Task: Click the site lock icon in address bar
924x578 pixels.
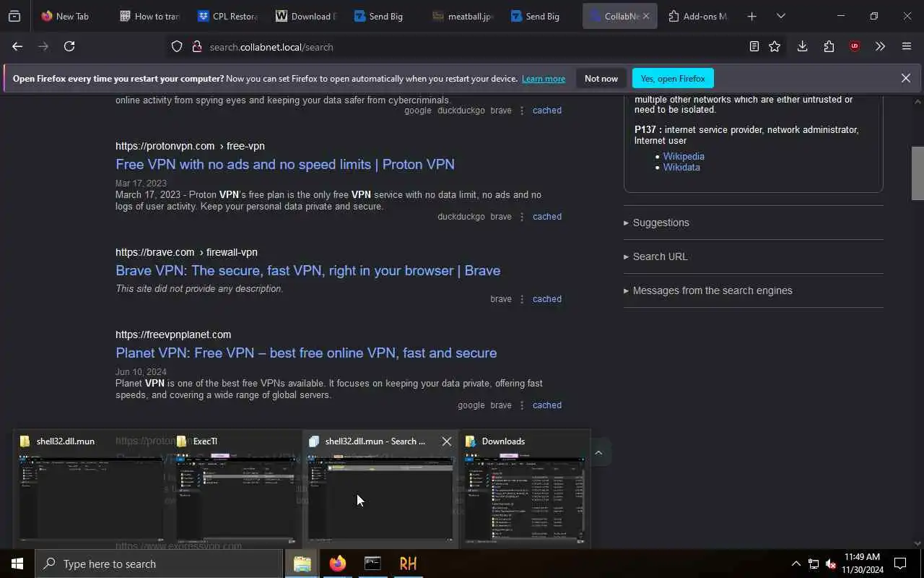Action: (x=196, y=47)
